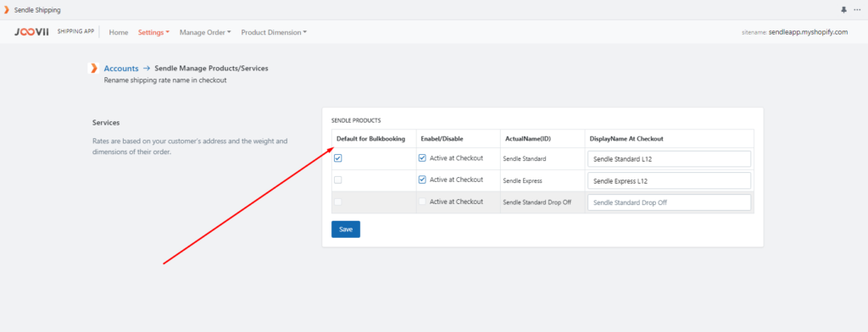Open the Settings dropdown menu
Screen dimensions: 868x332
pyautogui.click(x=154, y=33)
